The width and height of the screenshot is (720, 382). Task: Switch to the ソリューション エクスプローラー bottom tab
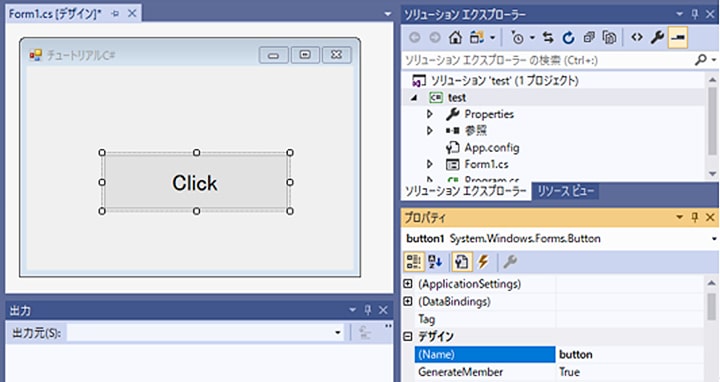point(466,191)
